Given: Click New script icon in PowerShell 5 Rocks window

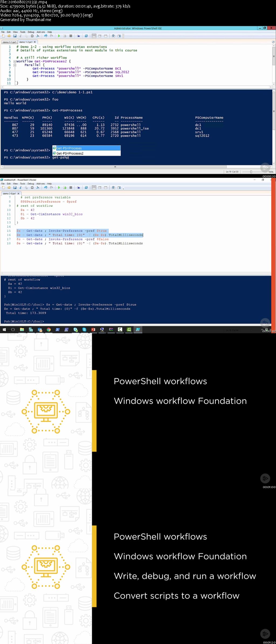Looking at the screenshot, I should (3, 188).
